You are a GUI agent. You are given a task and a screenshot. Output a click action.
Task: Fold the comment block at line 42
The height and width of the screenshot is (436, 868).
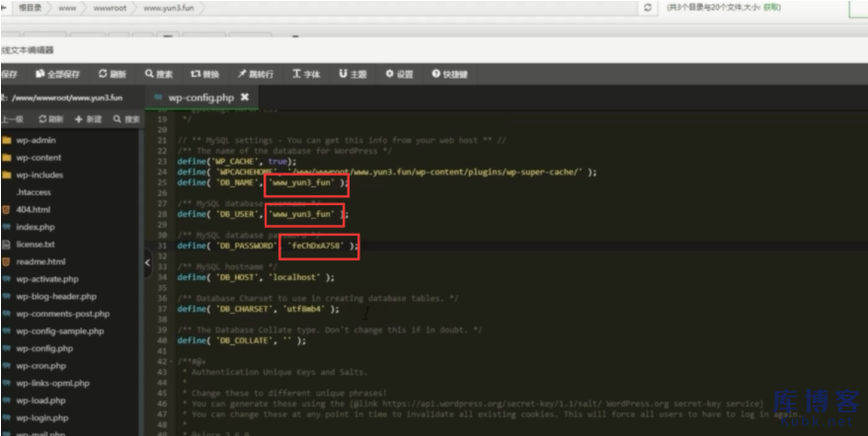tap(171, 361)
